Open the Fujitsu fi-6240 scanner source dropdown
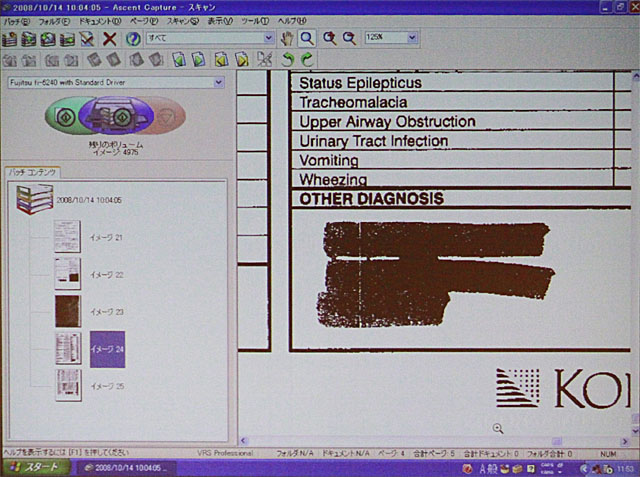Image resolution: width=640 pixels, height=477 pixels. 219,82
